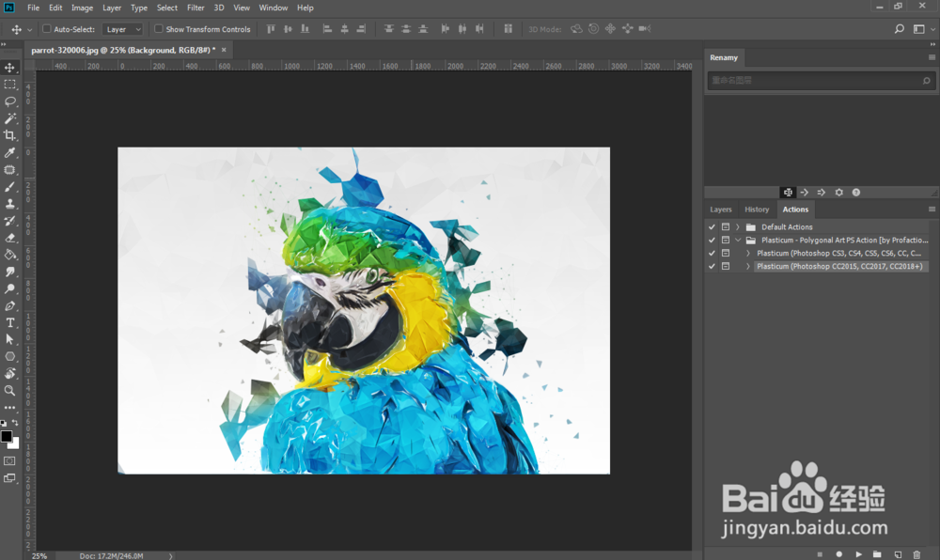Open Renamy help question mark icon
The image size is (940, 560).
pos(856,193)
